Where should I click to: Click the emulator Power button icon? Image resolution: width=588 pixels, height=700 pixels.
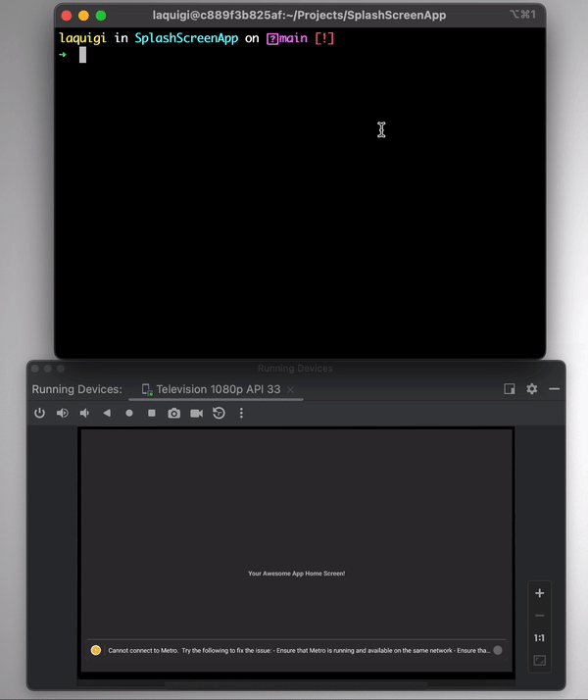click(40, 413)
